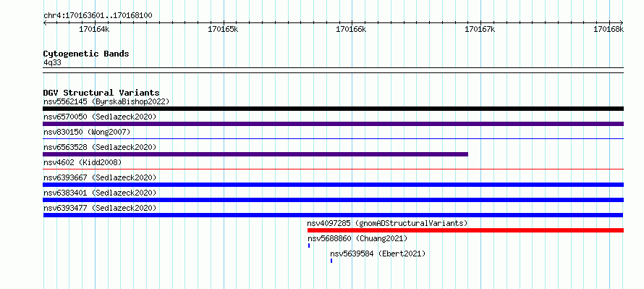Open the nsv4097285 (gnomADStructuralVariants) label
This screenshot has width=644, height=289.
pyautogui.click(x=387, y=223)
